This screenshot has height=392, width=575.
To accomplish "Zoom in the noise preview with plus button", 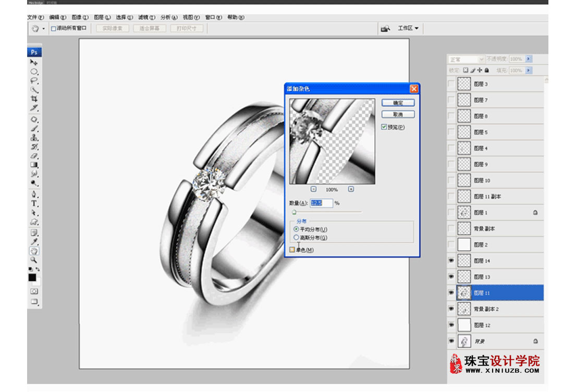I will 351,189.
